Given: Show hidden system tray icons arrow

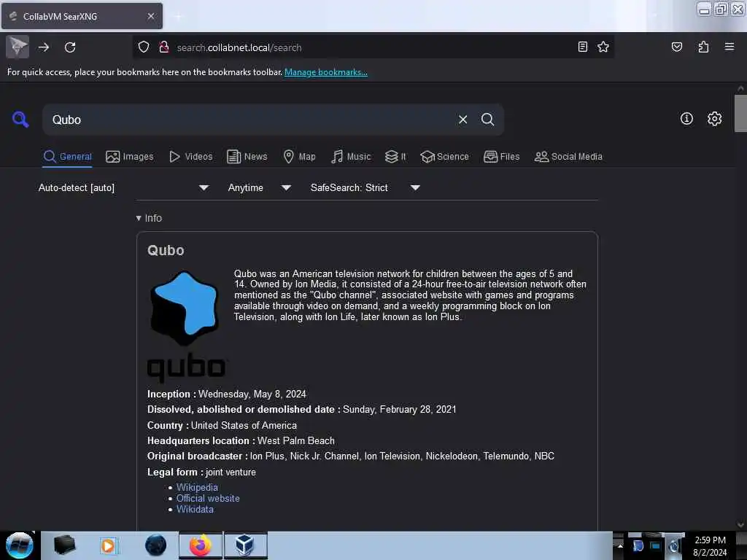Looking at the screenshot, I should tap(620, 545).
